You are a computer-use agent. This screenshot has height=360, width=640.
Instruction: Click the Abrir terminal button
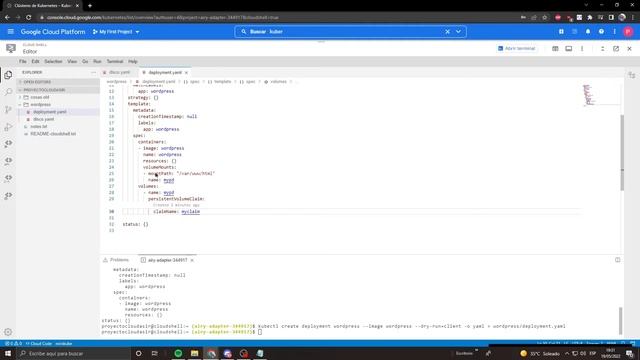(516, 49)
